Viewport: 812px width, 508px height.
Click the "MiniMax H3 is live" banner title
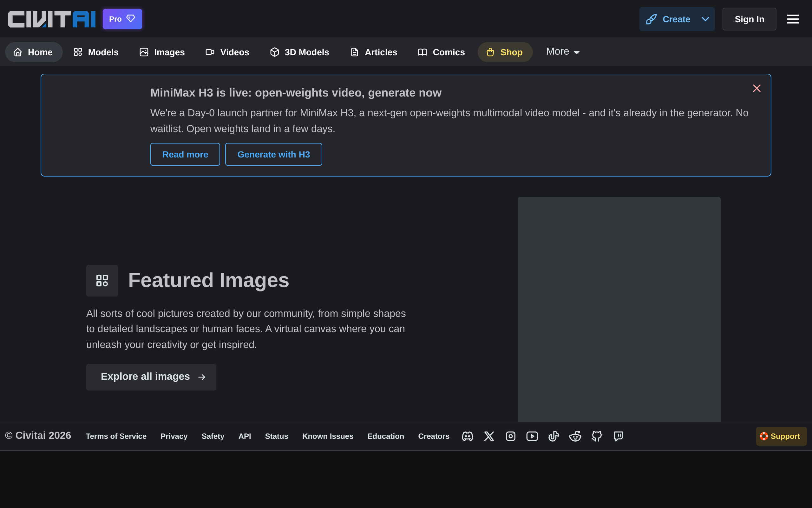(296, 93)
